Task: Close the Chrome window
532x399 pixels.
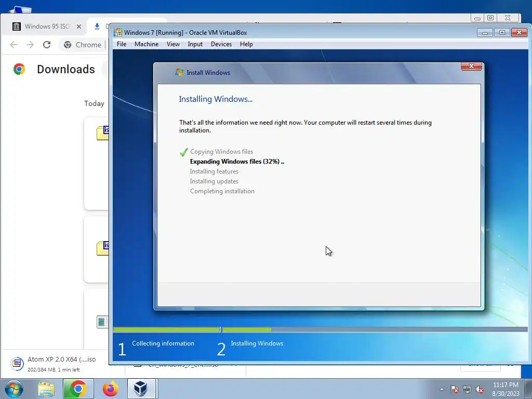Action: point(508,18)
